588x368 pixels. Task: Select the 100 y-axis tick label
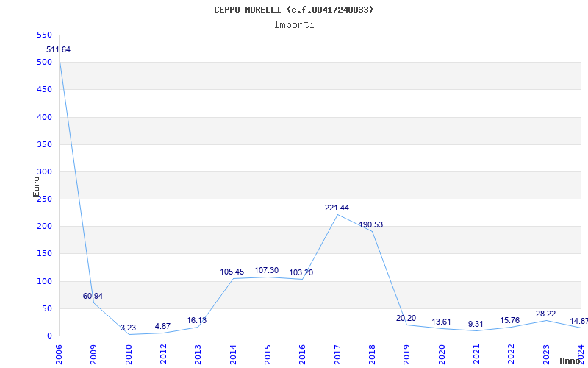(x=44, y=281)
